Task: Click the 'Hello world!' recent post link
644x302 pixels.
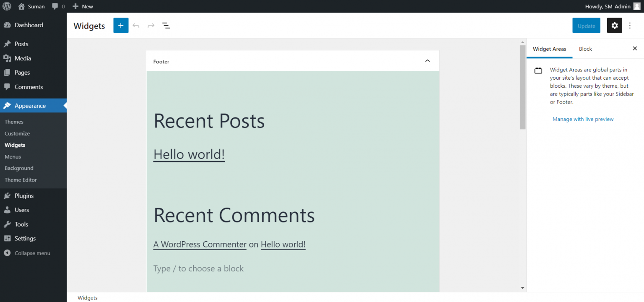Action: 189,154
